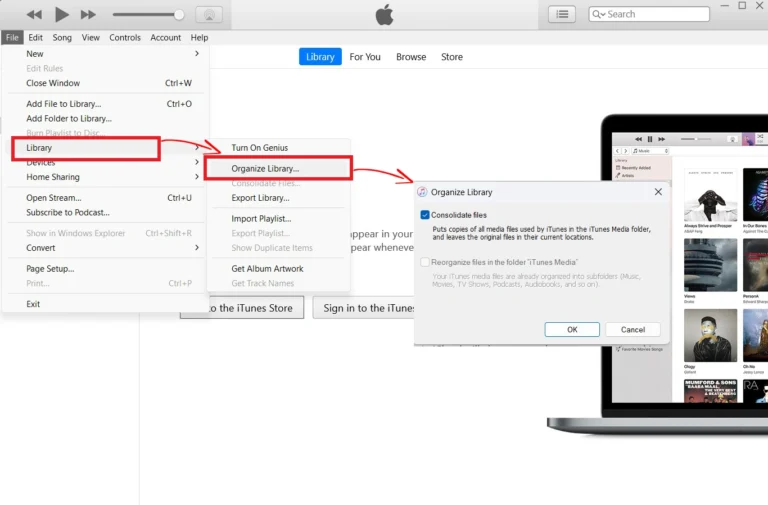Click the Search input field
This screenshot has height=505, width=768.
[x=649, y=14]
